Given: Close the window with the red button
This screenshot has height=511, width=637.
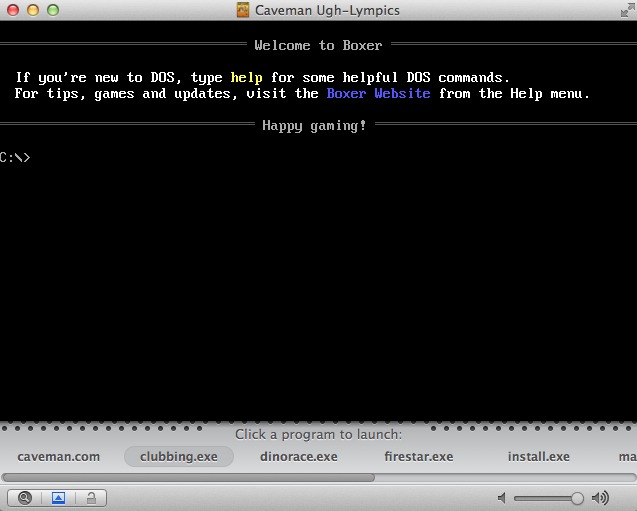Looking at the screenshot, I should [13, 10].
